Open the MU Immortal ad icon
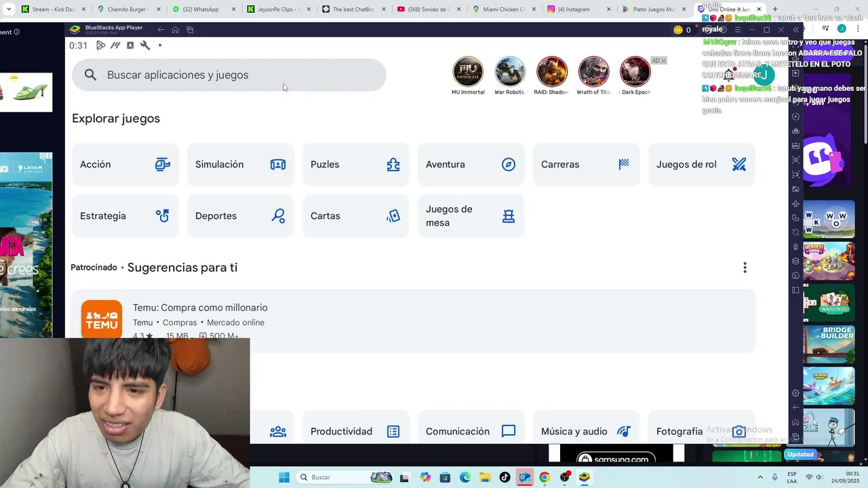This screenshot has width=868, height=488. [468, 72]
